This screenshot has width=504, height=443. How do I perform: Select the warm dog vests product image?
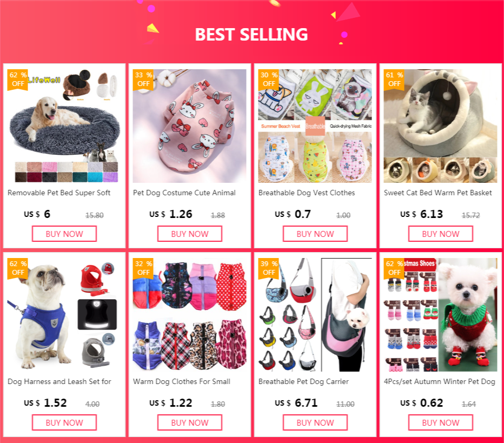[x=190, y=315]
